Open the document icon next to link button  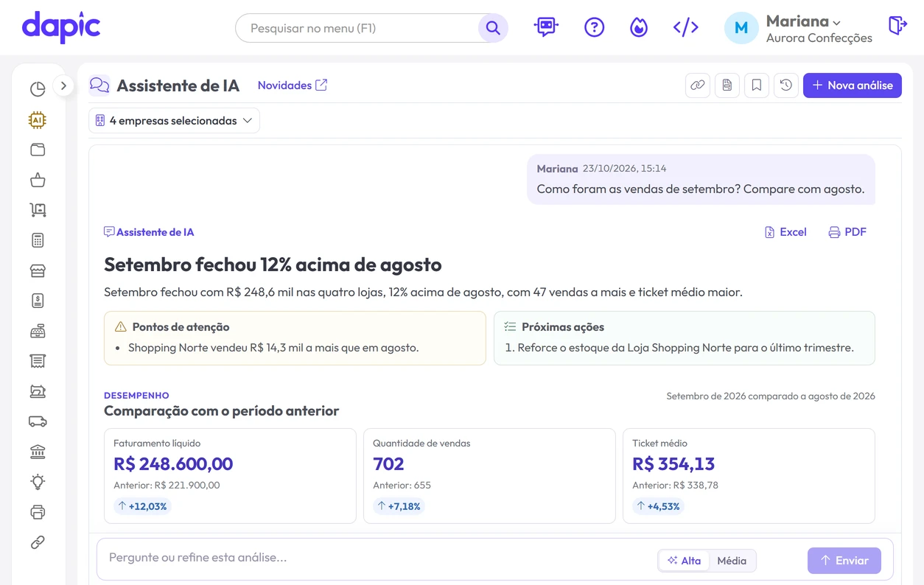(x=727, y=85)
